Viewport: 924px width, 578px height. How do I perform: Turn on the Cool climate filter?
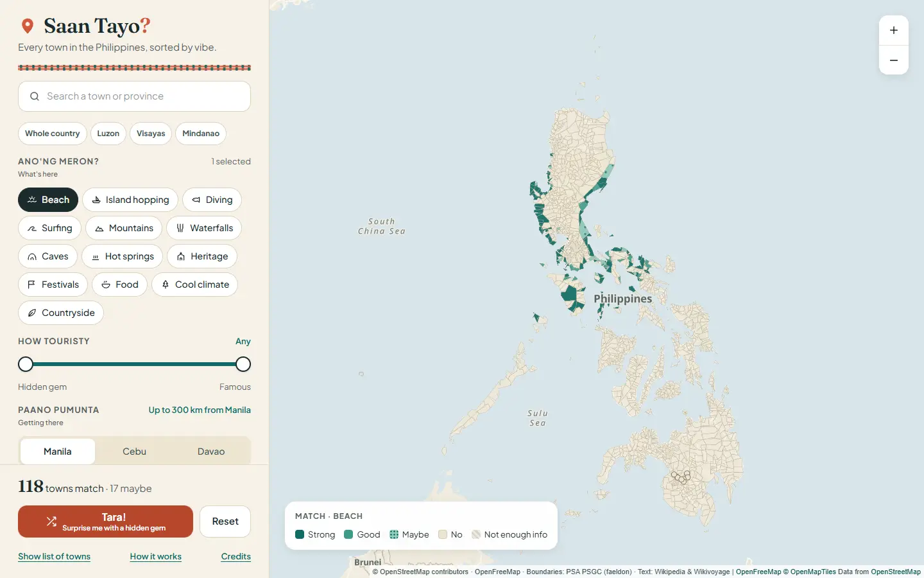[194, 285]
